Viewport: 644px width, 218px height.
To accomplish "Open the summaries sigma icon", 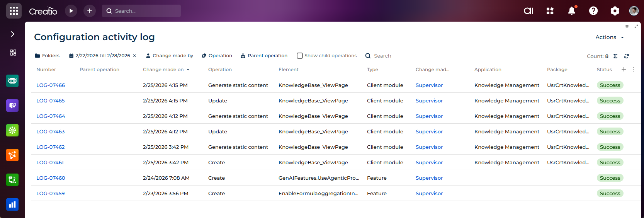I will tap(615, 56).
